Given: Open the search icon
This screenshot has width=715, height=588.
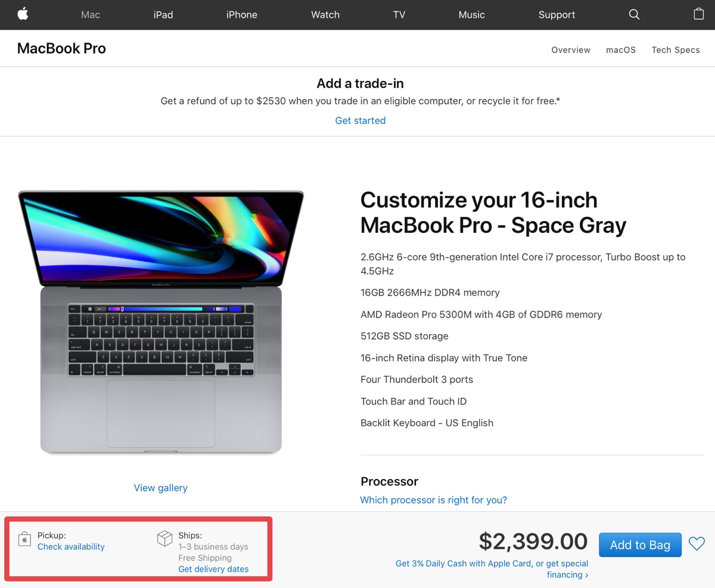Looking at the screenshot, I should pos(633,14).
